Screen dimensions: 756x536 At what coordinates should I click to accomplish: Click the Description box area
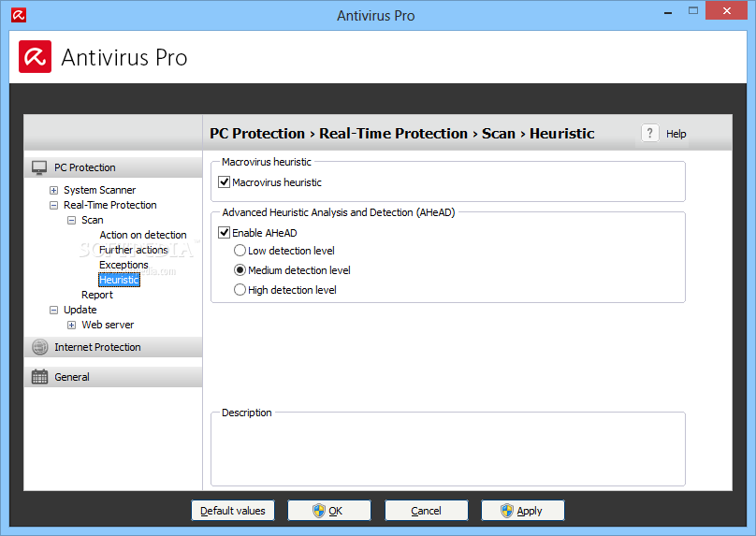pos(448,451)
